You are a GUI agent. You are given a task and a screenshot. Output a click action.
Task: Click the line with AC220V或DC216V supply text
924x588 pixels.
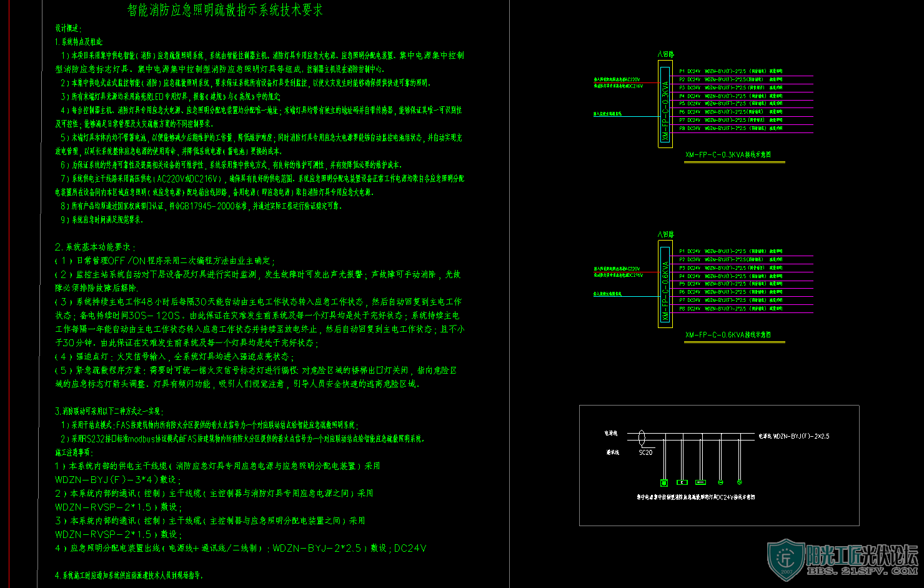point(262,179)
